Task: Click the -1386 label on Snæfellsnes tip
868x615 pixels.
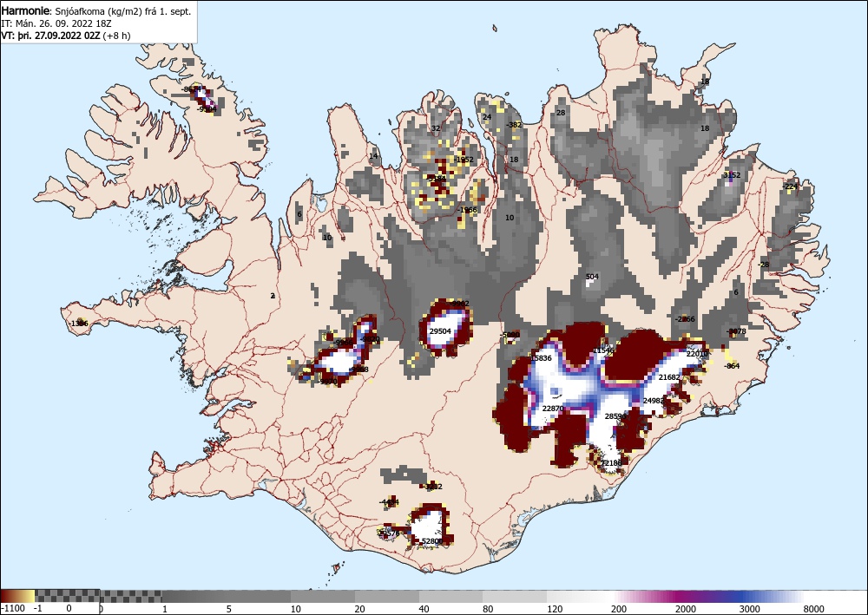Action: (78, 323)
